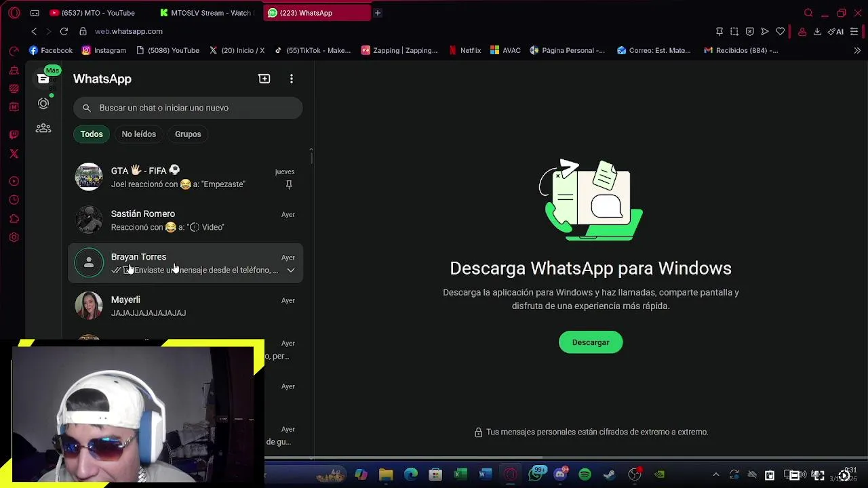Open the Brayan Torres chat
The width and height of the screenshot is (868, 488).
185,263
